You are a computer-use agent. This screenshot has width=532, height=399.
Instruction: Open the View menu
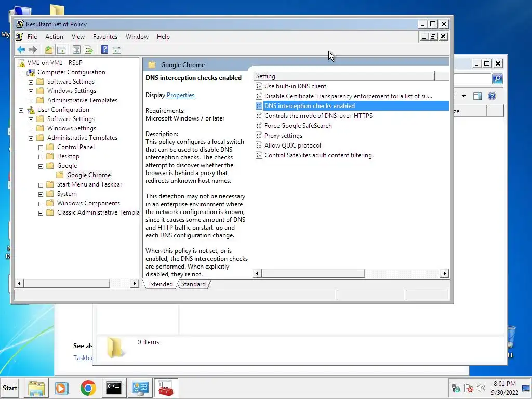pyautogui.click(x=78, y=37)
